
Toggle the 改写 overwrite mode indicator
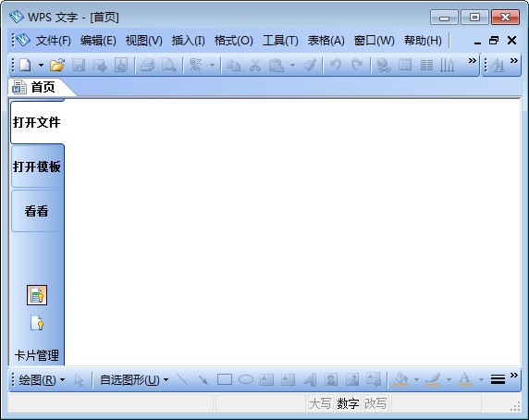pyautogui.click(x=375, y=403)
